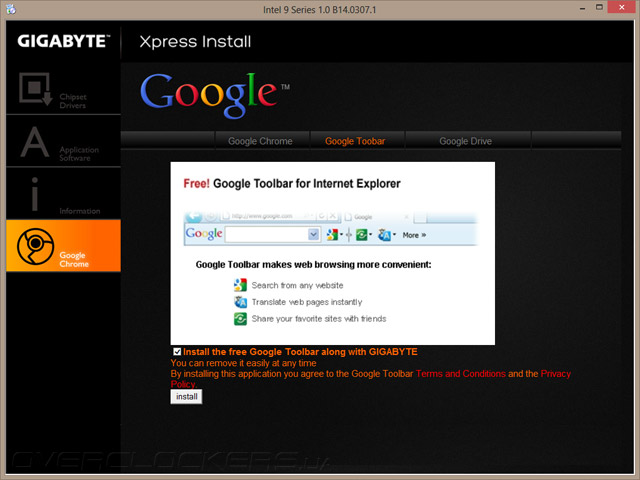Click the share icon in toolbar preview
Viewport: 640px width, 480px height.
362,235
